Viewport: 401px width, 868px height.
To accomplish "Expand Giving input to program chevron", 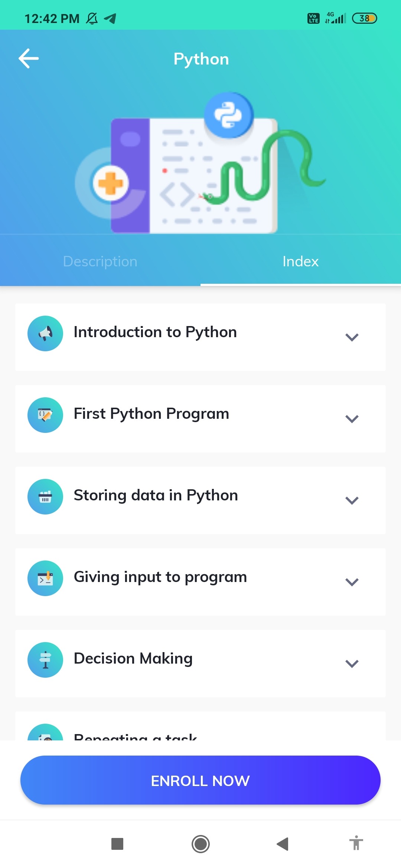I will (352, 582).
